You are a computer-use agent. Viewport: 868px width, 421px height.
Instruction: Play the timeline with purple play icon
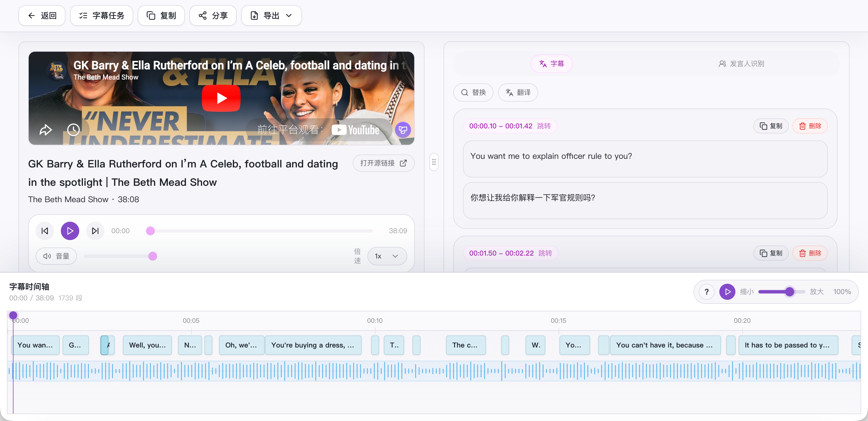(727, 291)
